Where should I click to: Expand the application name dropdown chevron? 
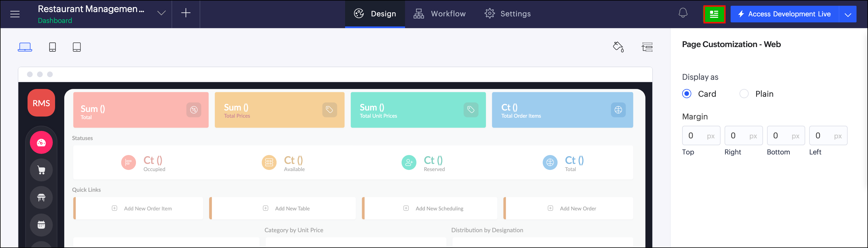[161, 13]
